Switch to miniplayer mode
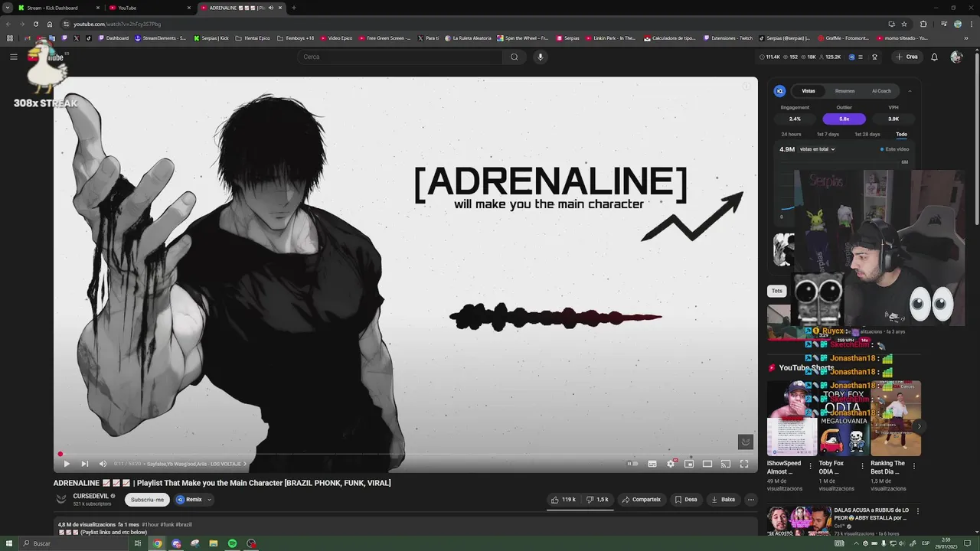Viewport: 980px width, 551px height. point(689,464)
